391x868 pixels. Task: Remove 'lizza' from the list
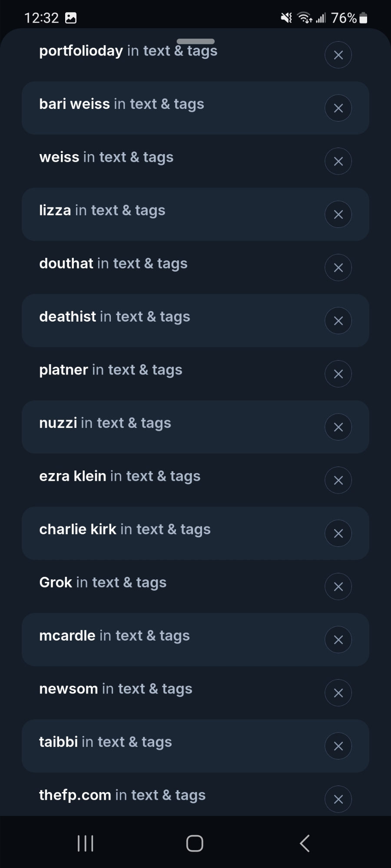click(338, 214)
